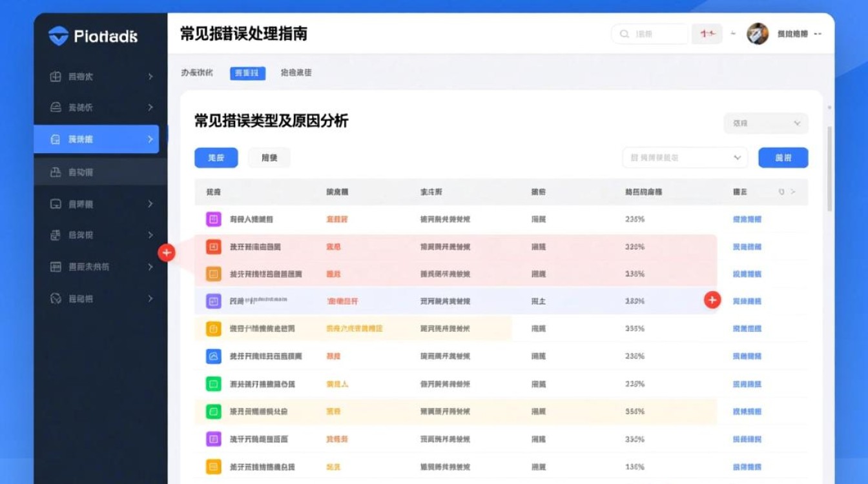Open the blue link in the 338% row
Viewport: 868px width, 484px height.
(747, 247)
